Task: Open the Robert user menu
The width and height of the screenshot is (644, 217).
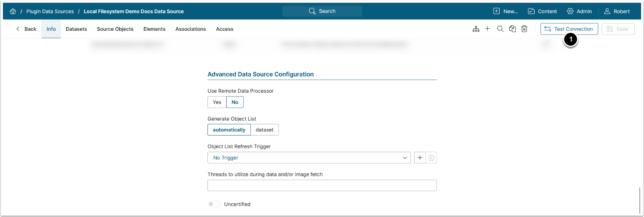Action: tap(617, 11)
